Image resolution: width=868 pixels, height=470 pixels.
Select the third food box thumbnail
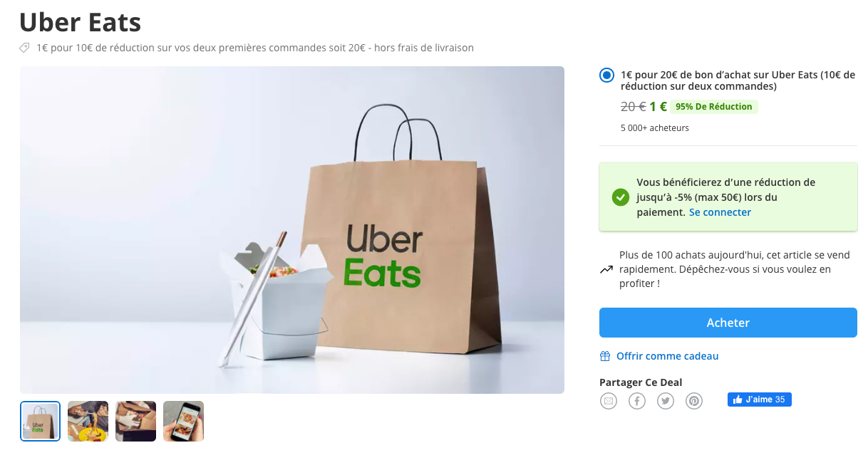coord(135,421)
